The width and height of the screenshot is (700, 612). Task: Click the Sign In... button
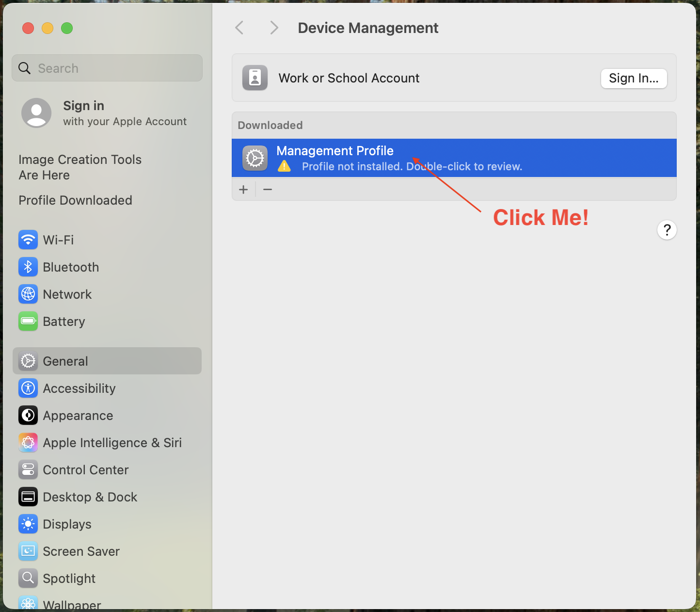(634, 78)
